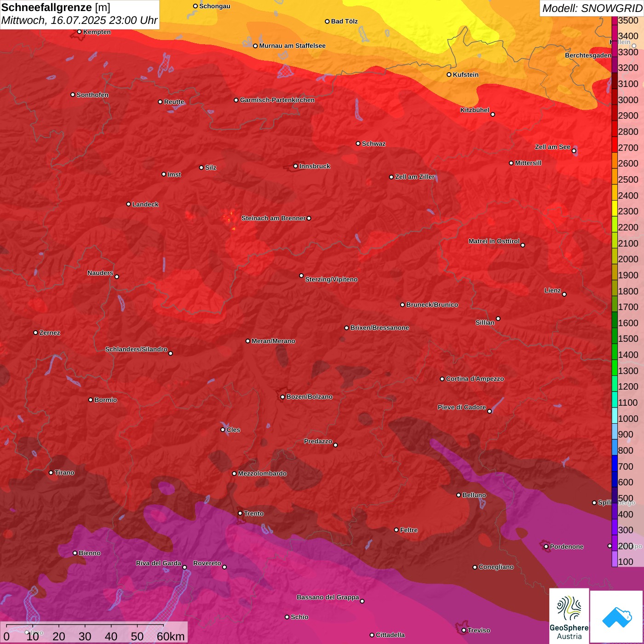Click the Schongau label
Viewport: 644px width, 644px height.
(x=215, y=6)
